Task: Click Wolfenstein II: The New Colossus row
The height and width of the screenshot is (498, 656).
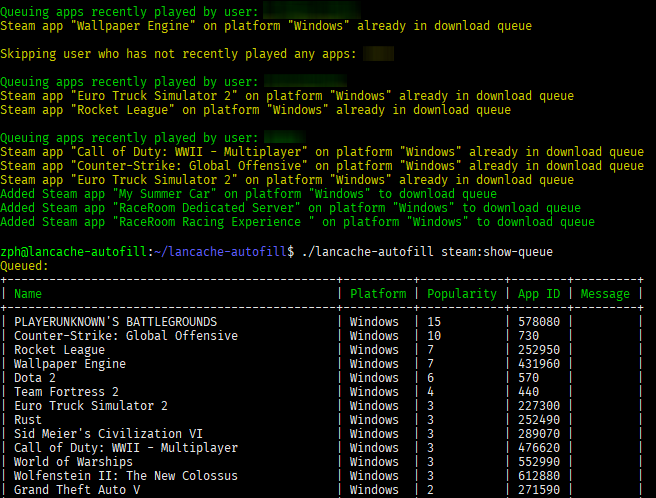Action: pyautogui.click(x=126, y=476)
